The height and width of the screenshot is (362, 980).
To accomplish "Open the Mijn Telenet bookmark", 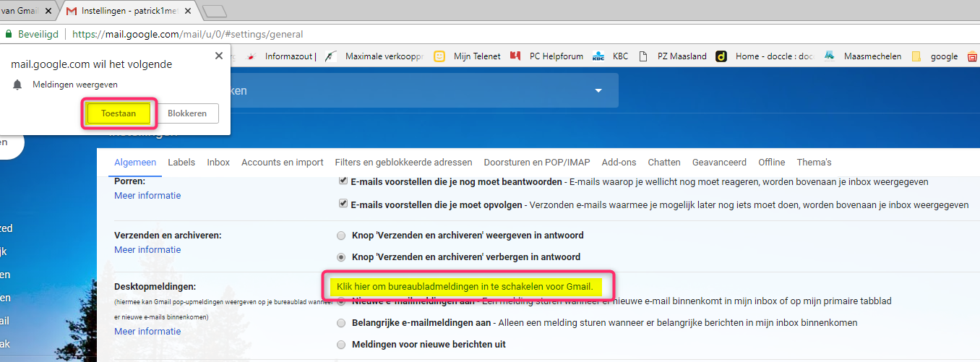I will point(468,56).
